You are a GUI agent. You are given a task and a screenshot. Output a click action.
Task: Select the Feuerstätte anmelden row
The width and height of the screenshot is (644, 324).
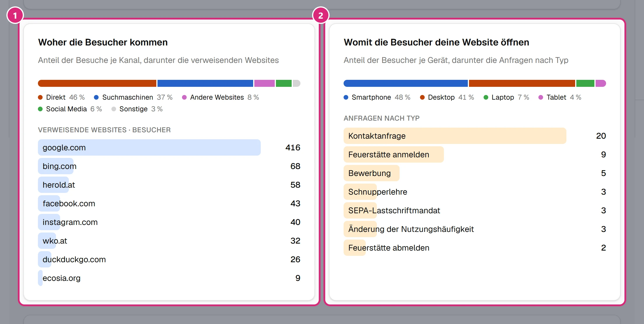point(475,154)
